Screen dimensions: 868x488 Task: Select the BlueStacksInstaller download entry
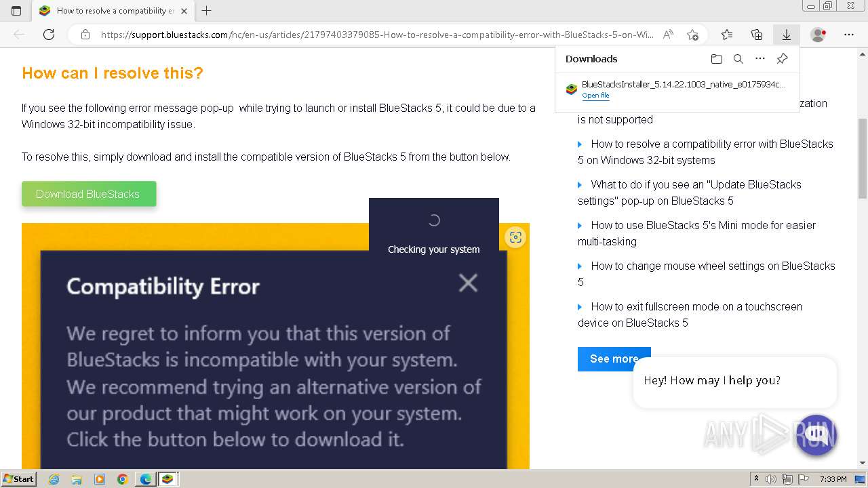coord(677,89)
